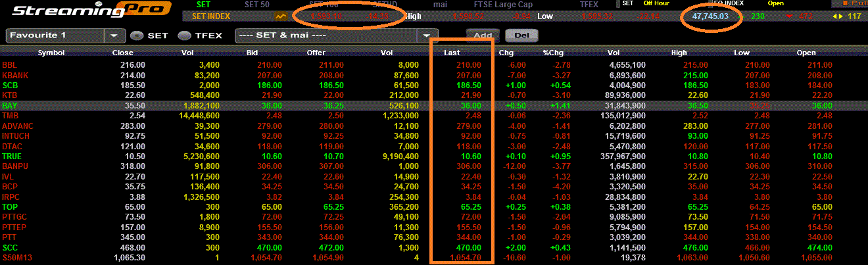Screen dimensions: 868x265
Task: Select the ADVANC symbol
Action: pyautogui.click(x=16, y=126)
